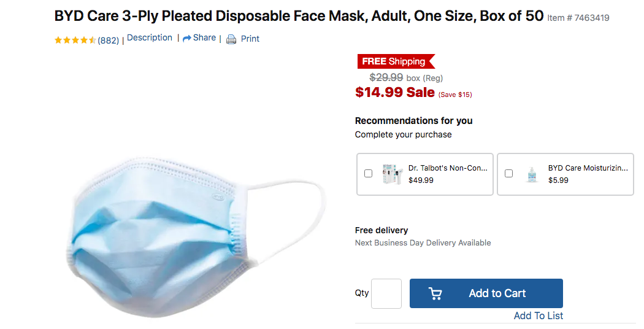Click the FREE Shipping red banner
Screen dimensions: 644x329
click(395, 61)
